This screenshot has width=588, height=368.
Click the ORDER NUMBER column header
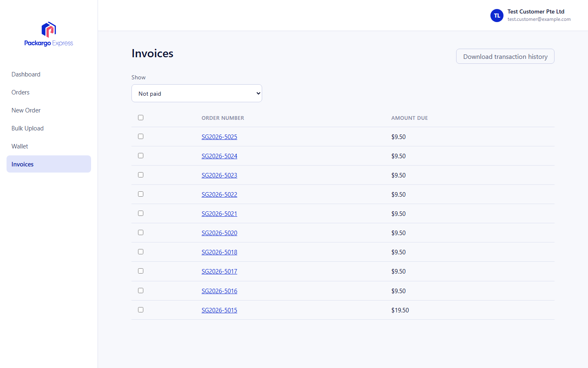pyautogui.click(x=223, y=118)
